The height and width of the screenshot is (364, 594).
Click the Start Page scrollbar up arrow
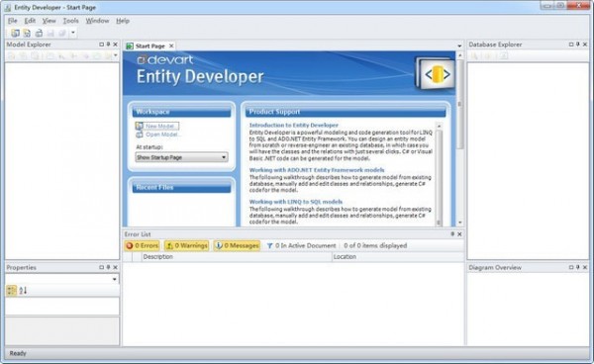coord(460,55)
